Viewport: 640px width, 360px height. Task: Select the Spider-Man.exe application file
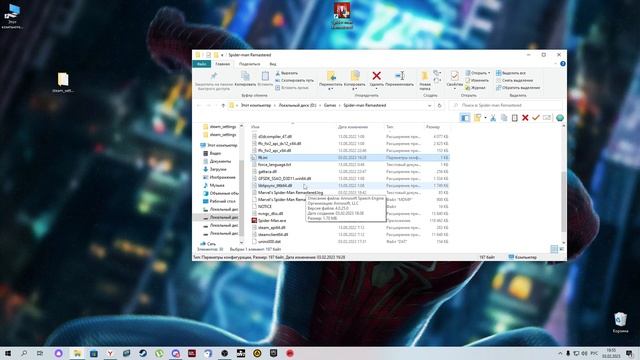(x=272, y=220)
